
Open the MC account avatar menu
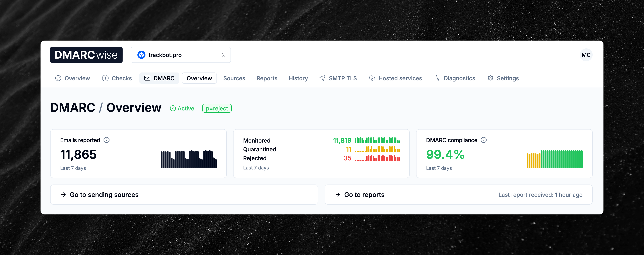(586, 55)
